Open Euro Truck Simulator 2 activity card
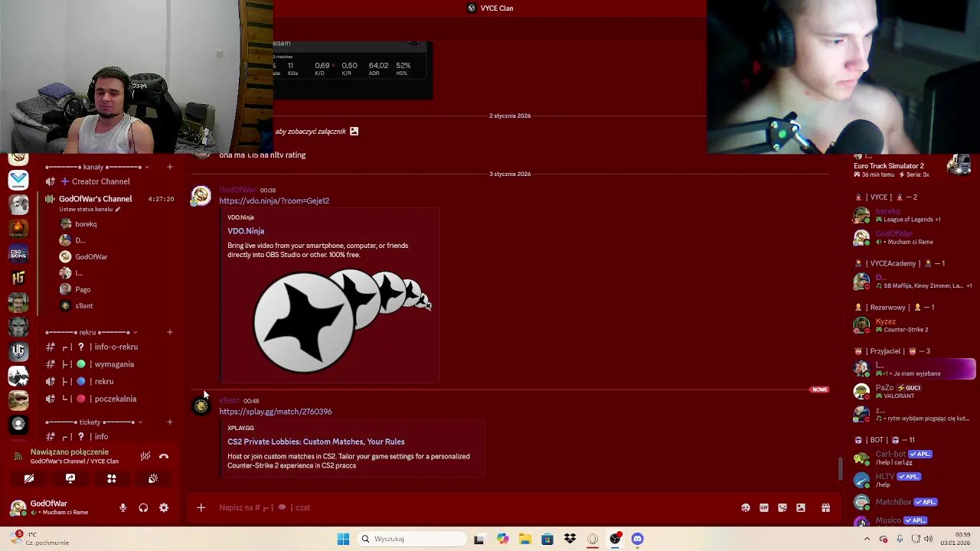 pos(914,168)
